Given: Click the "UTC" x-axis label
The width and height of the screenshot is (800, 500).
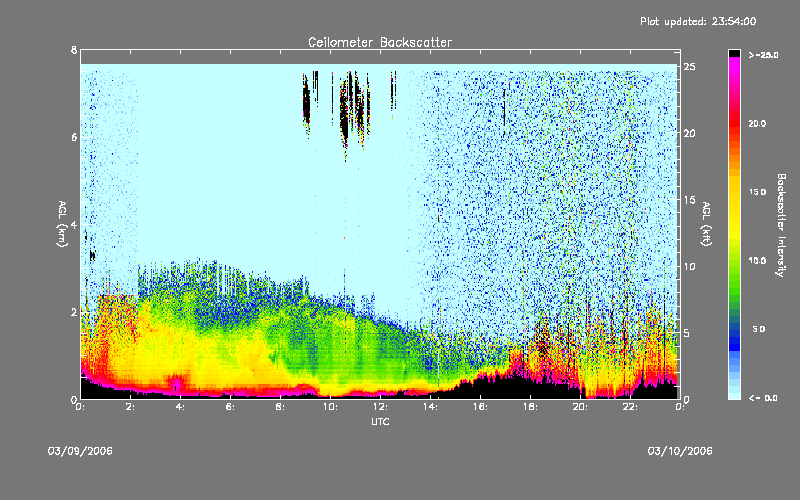Looking at the screenshot, I should [380, 421].
